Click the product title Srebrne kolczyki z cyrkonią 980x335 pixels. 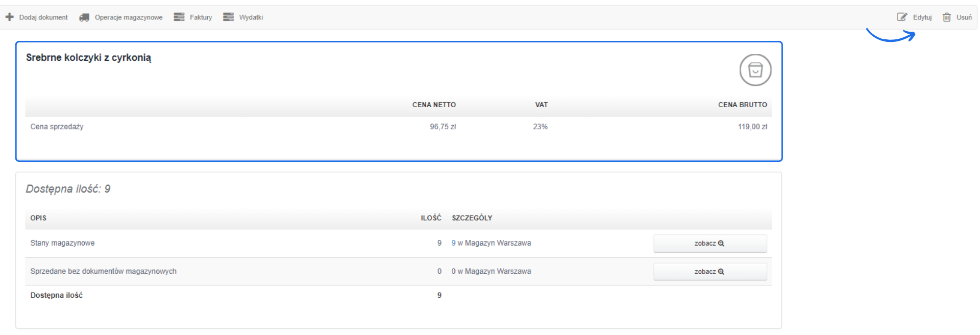(x=88, y=58)
